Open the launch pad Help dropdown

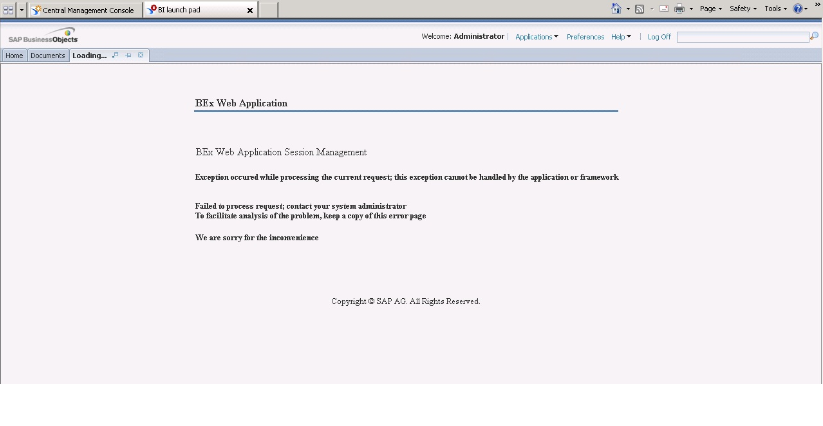click(x=621, y=37)
